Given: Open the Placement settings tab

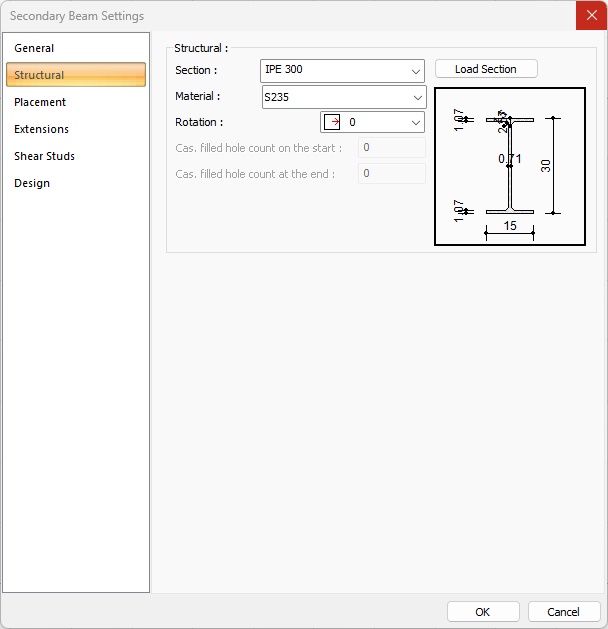Looking at the screenshot, I should (x=40, y=102).
